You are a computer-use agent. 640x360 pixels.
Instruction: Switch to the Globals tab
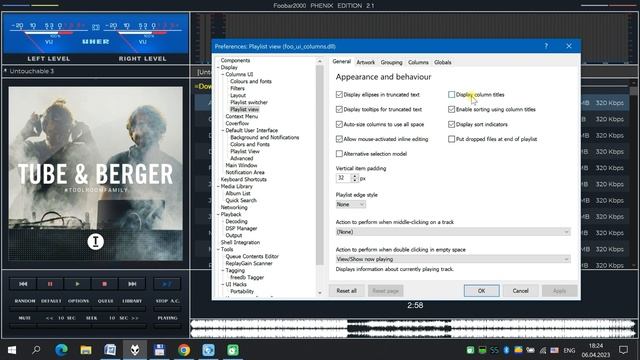[442, 62]
